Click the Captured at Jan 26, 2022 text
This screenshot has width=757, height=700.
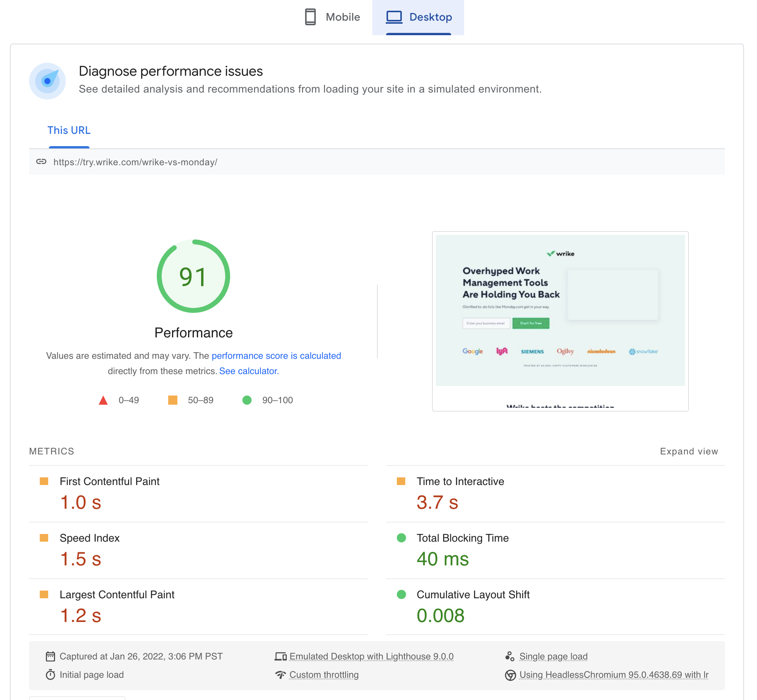[141, 656]
